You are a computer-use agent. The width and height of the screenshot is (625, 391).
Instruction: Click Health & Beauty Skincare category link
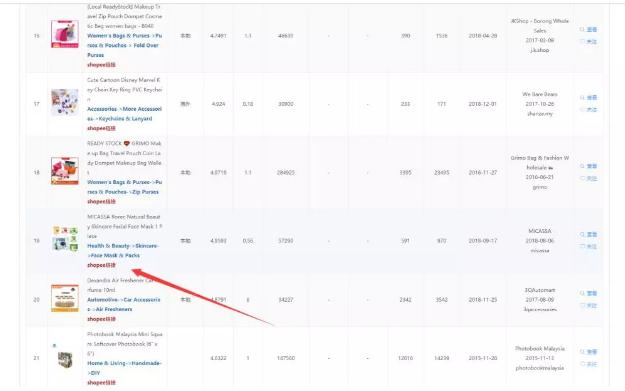(123, 251)
